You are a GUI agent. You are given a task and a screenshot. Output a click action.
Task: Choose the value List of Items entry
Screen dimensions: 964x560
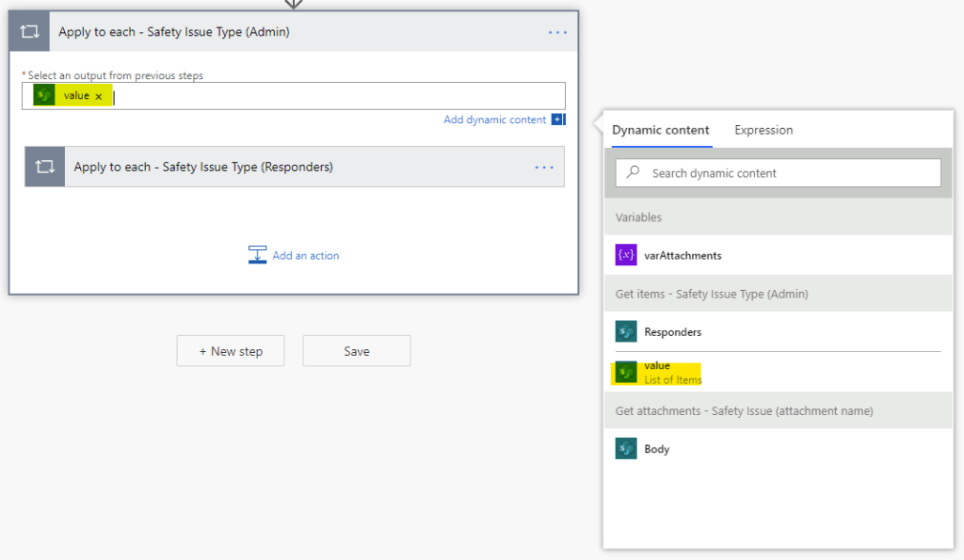(672, 372)
